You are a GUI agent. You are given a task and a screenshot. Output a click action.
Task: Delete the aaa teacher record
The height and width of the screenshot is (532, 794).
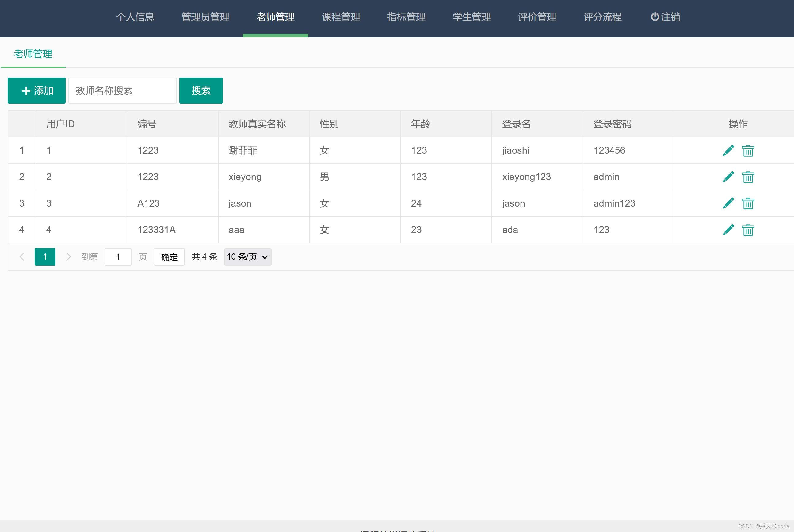point(748,230)
